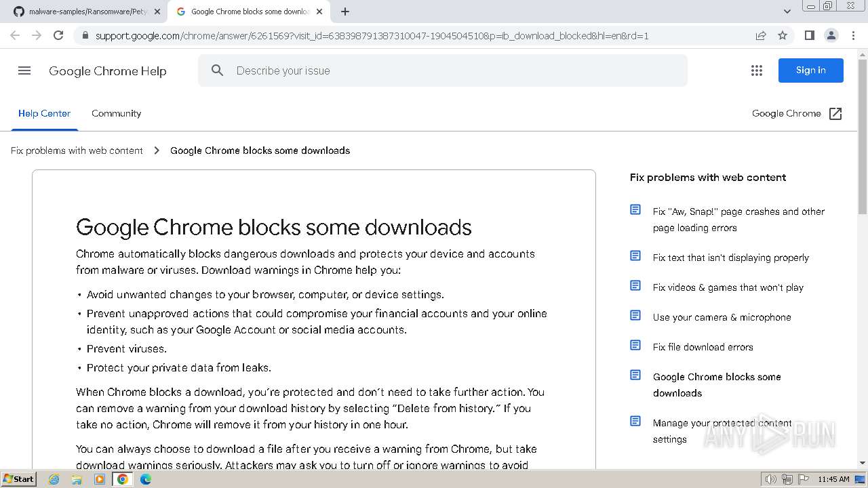
Task: Open Use your camera & microphone link
Action: (722, 317)
